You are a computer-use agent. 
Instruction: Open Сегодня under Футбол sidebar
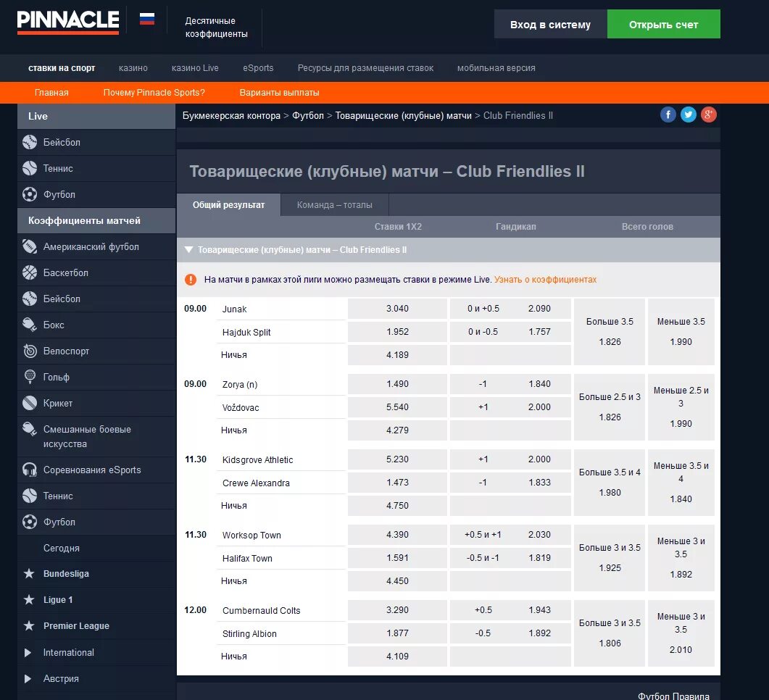coord(62,548)
